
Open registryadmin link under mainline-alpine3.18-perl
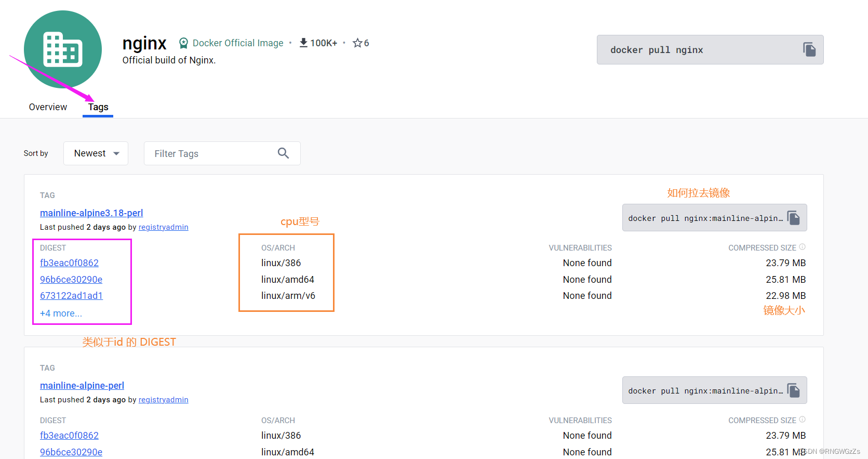[163, 227]
